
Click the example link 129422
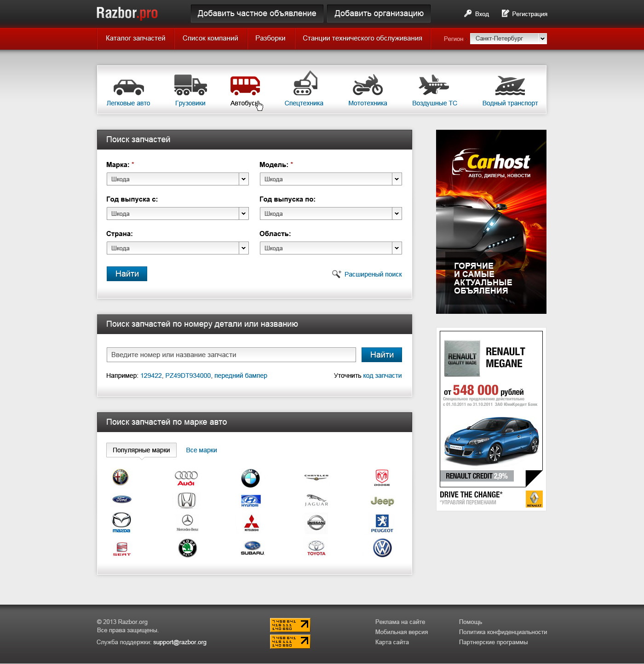151,375
